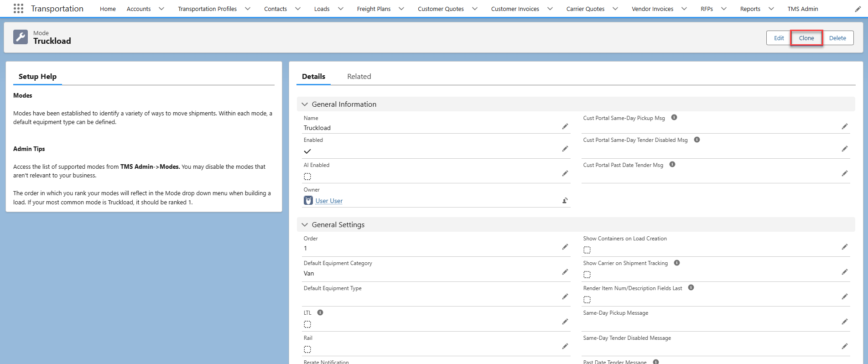The image size is (868, 364).
Task: Collapse the General Settings section
Action: coord(305,225)
